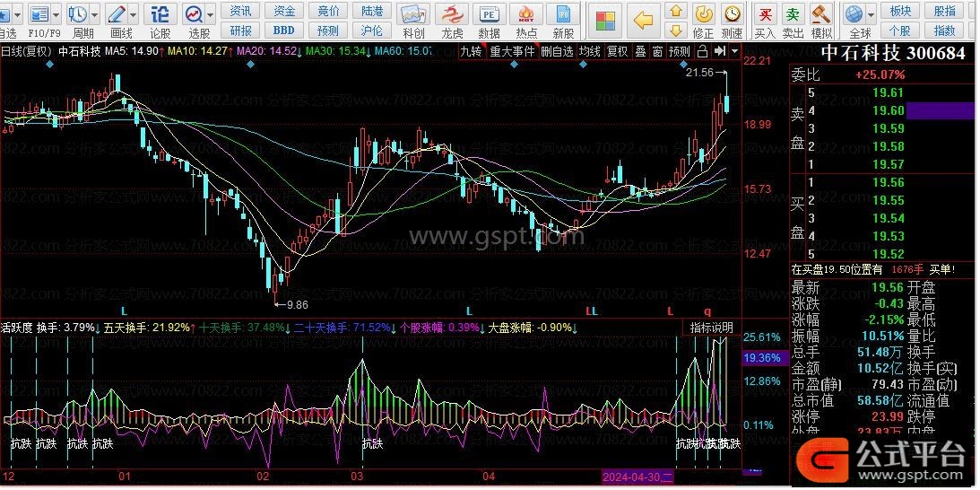Viewport: 980px width, 490px height.
Task: Click the 日线(复权) period label
Action: 26,51
